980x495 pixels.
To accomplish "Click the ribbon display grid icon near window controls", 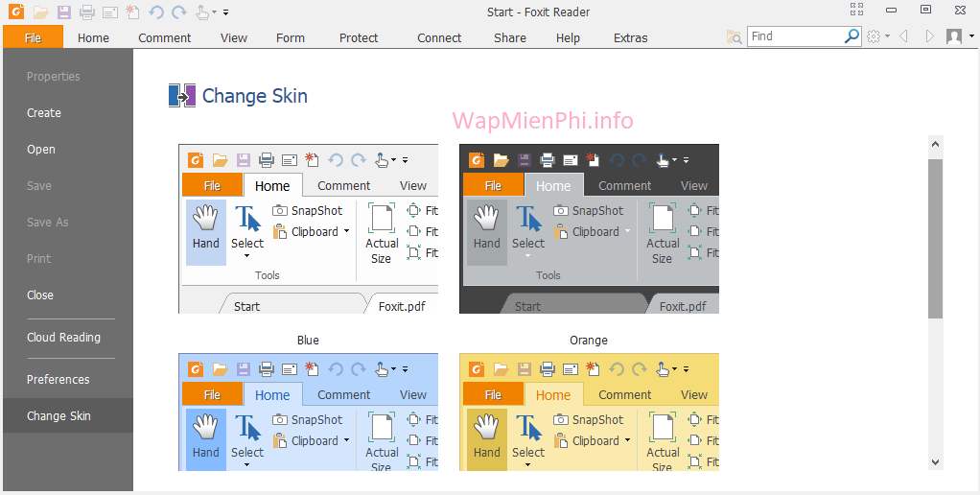I will (857, 9).
